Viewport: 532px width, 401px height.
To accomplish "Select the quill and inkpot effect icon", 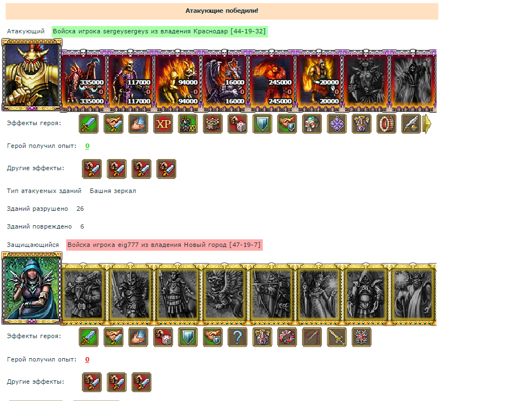I will 411,124.
